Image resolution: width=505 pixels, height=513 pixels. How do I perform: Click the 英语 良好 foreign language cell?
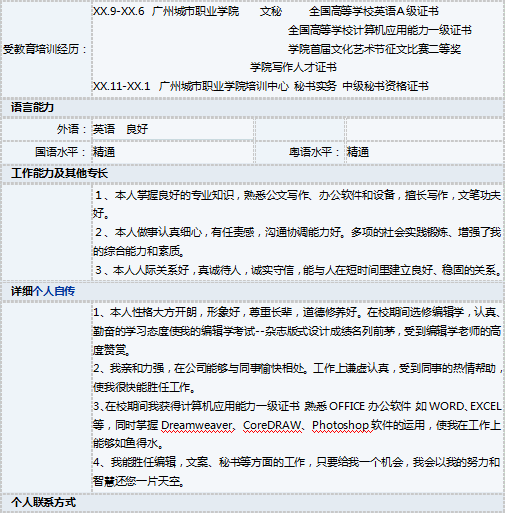click(x=172, y=129)
